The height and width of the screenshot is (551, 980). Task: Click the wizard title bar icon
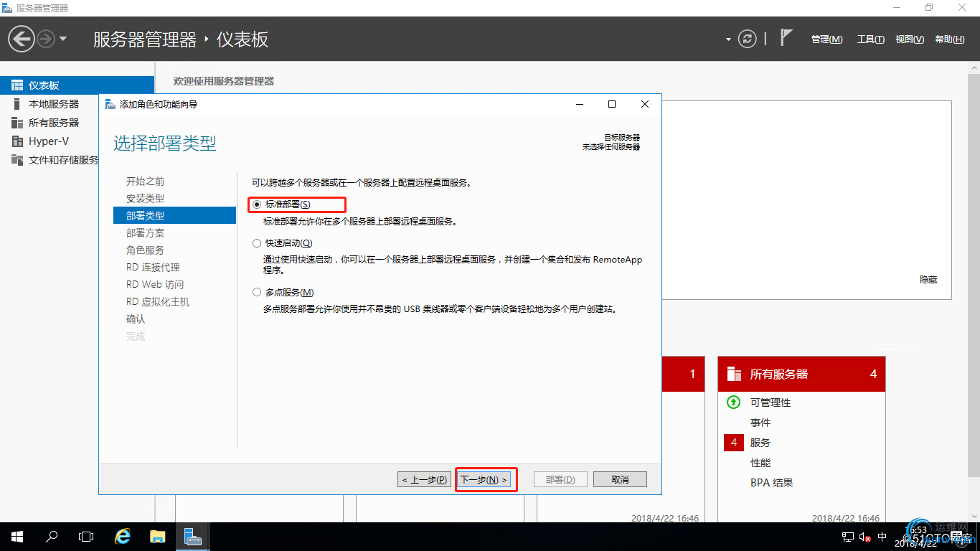[x=110, y=104]
